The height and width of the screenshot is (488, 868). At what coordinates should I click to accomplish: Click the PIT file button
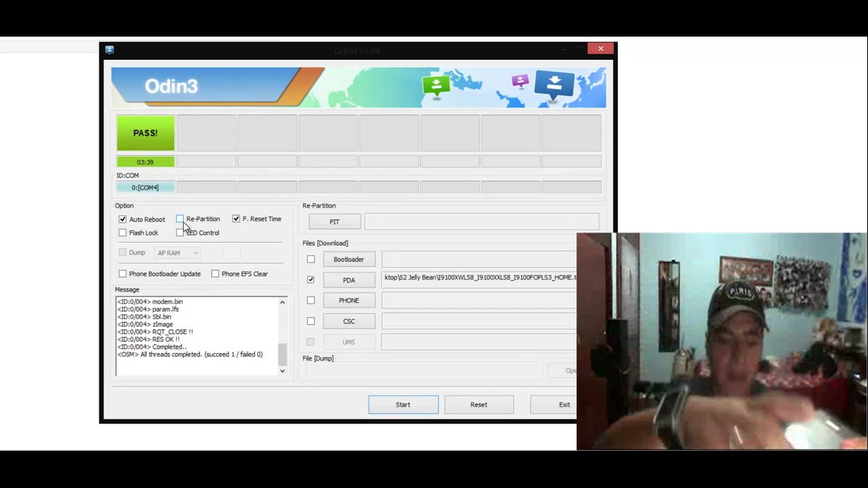[334, 222]
